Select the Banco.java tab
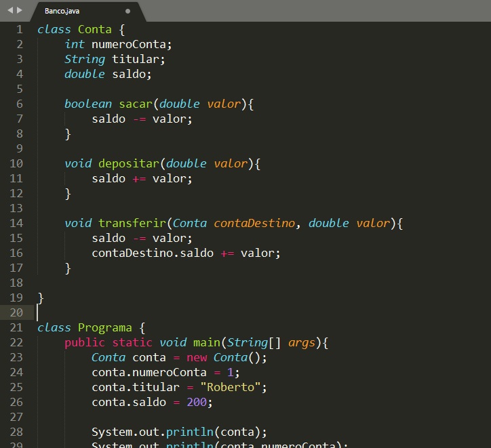This screenshot has height=448, width=491. click(62, 12)
